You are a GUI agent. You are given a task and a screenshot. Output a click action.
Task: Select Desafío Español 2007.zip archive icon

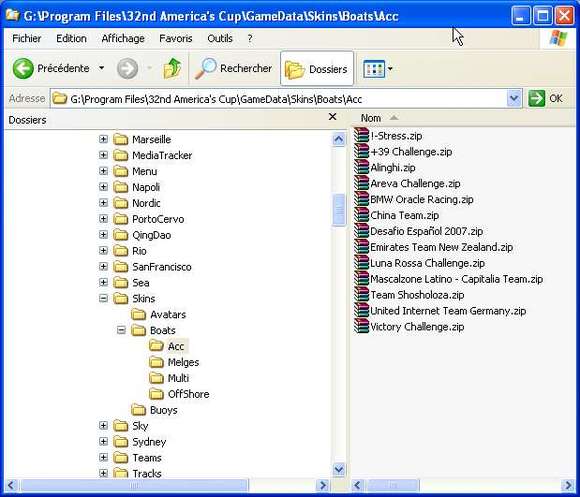(361, 231)
